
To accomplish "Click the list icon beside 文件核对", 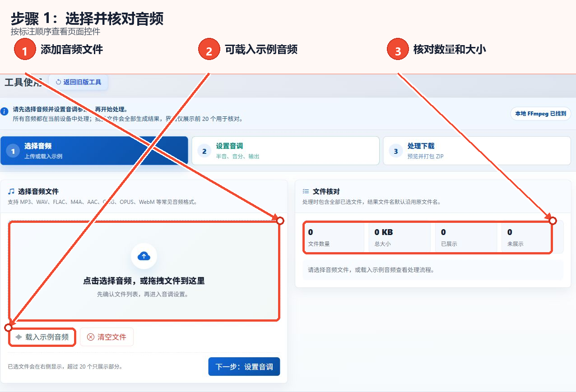I will pyautogui.click(x=306, y=191).
